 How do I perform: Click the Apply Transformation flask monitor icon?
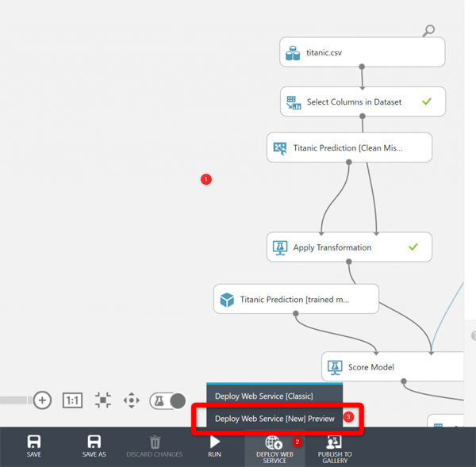280,248
